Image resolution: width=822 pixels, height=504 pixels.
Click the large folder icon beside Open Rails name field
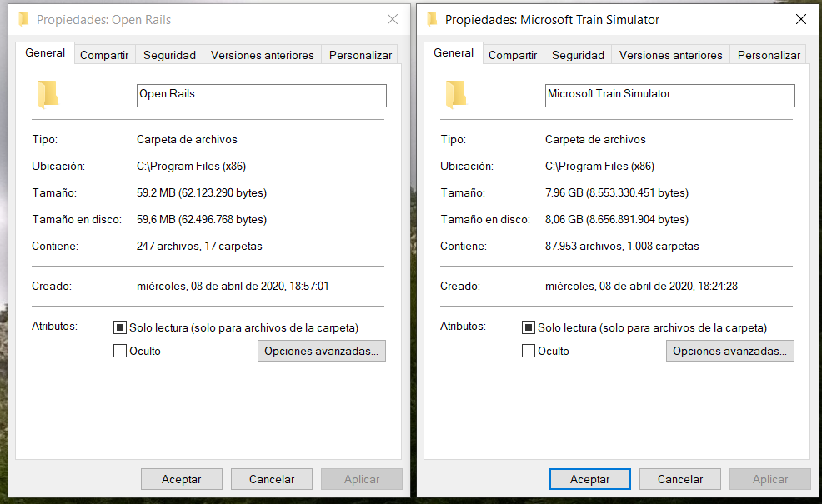coord(48,94)
